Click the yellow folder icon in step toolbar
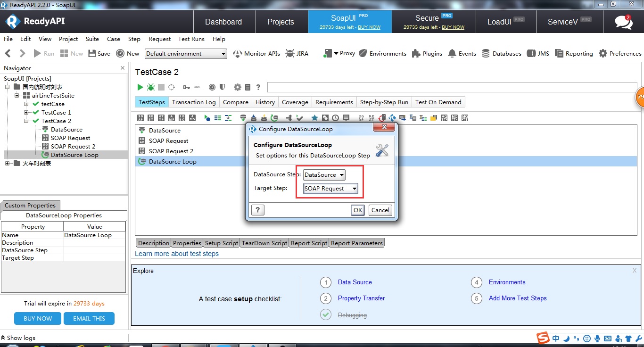The width and height of the screenshot is (644, 347). click(433, 118)
